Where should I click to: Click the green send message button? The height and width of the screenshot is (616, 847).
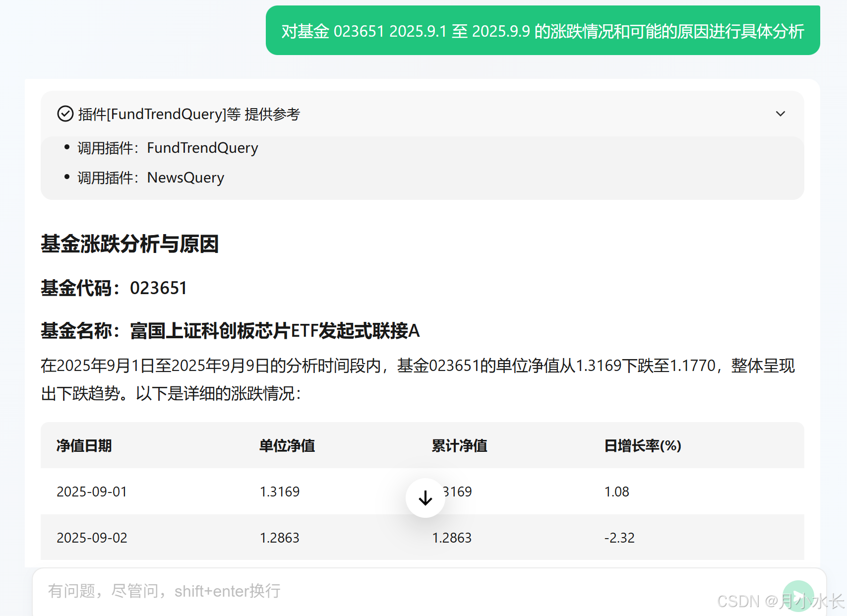point(798,596)
